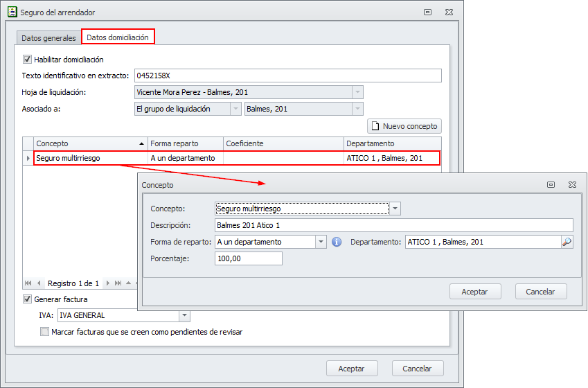Enable Marcar facturas como pendientes de revisar
Viewport: 588px width, 388px height.
[44, 332]
